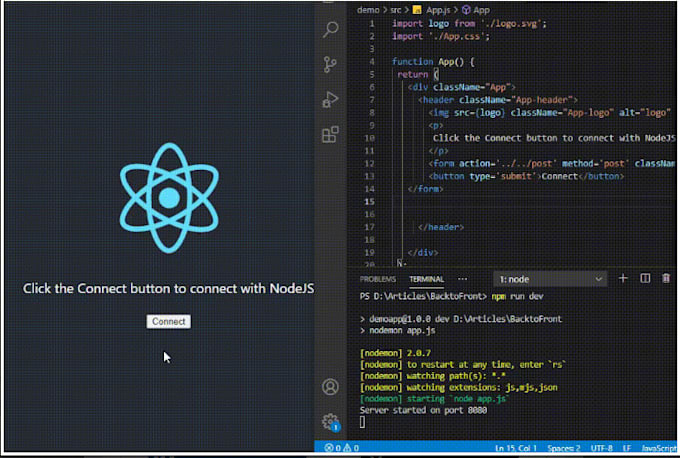Select 'src' in the breadcrumb
The image size is (680, 458).
click(395, 10)
